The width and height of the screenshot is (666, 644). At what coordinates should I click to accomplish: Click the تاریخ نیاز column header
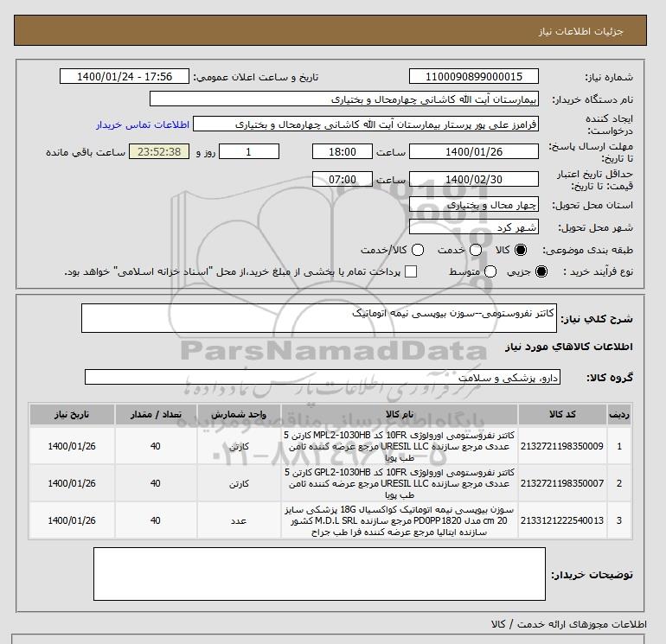point(72,414)
